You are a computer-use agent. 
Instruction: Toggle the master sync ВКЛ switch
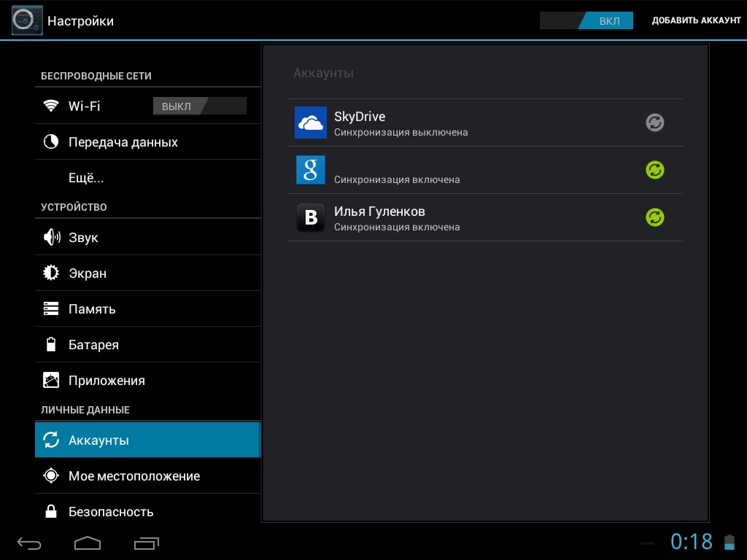coord(587,20)
